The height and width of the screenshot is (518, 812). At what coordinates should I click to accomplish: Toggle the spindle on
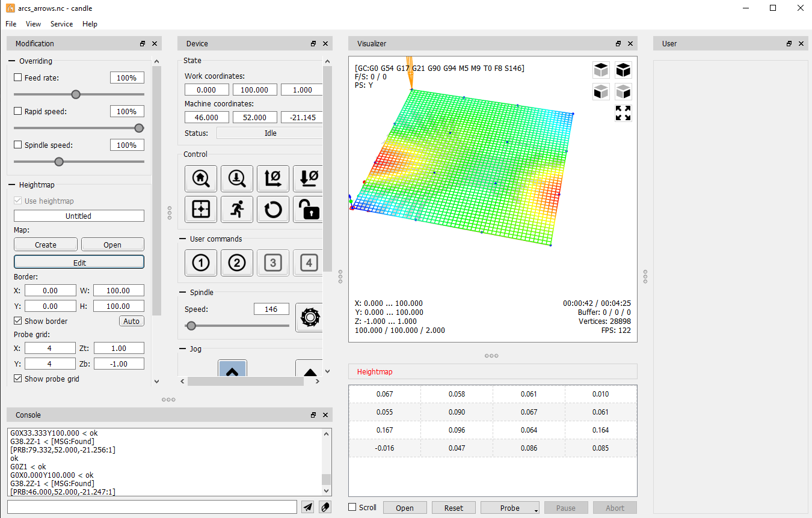(x=309, y=317)
